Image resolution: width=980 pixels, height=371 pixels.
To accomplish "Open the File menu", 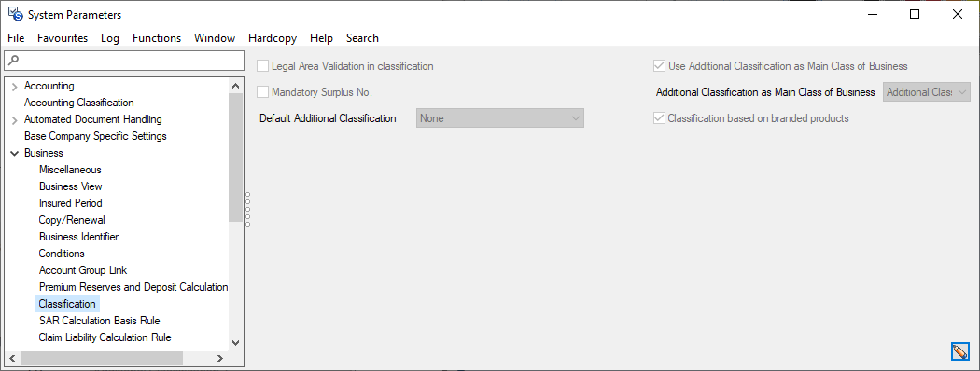I will [x=16, y=38].
